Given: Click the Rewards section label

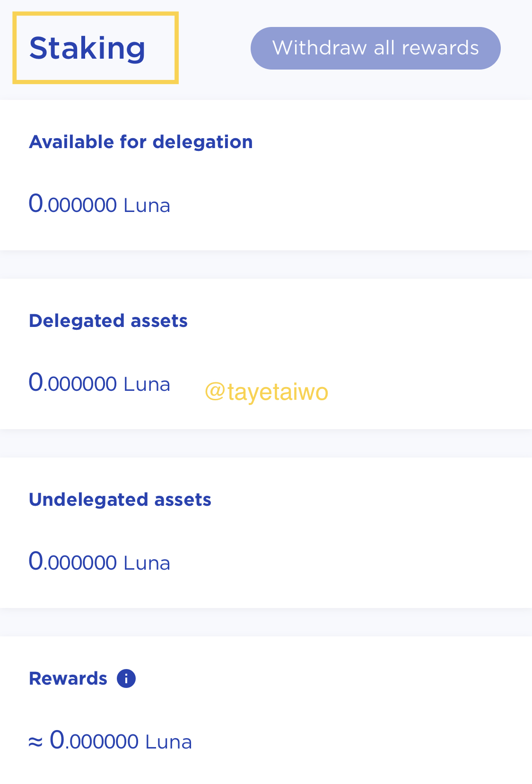Looking at the screenshot, I should point(68,678).
